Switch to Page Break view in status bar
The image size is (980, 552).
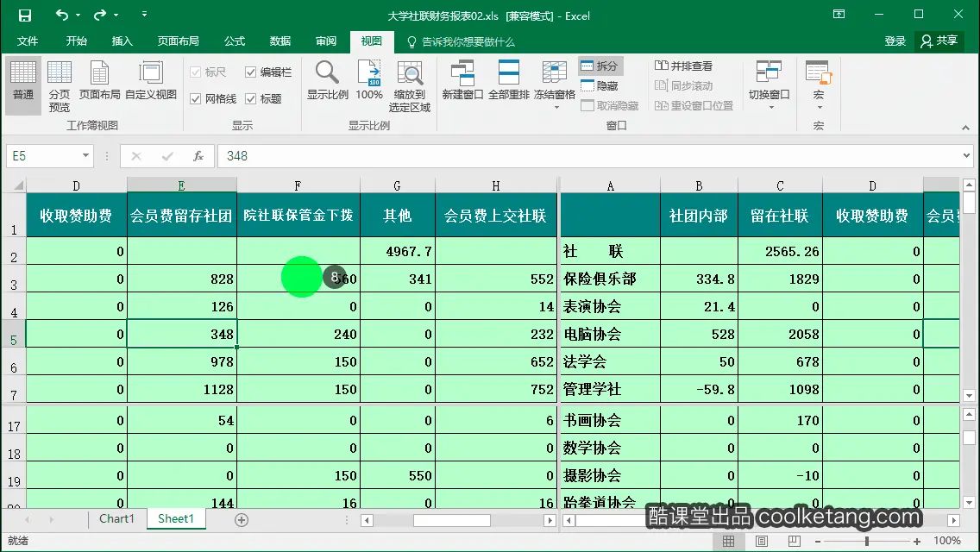pyautogui.click(x=794, y=542)
